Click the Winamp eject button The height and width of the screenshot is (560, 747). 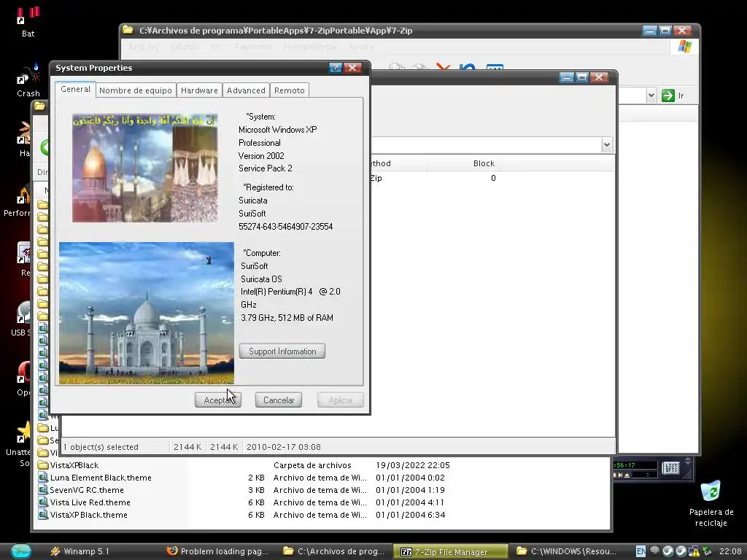[x=627, y=475]
